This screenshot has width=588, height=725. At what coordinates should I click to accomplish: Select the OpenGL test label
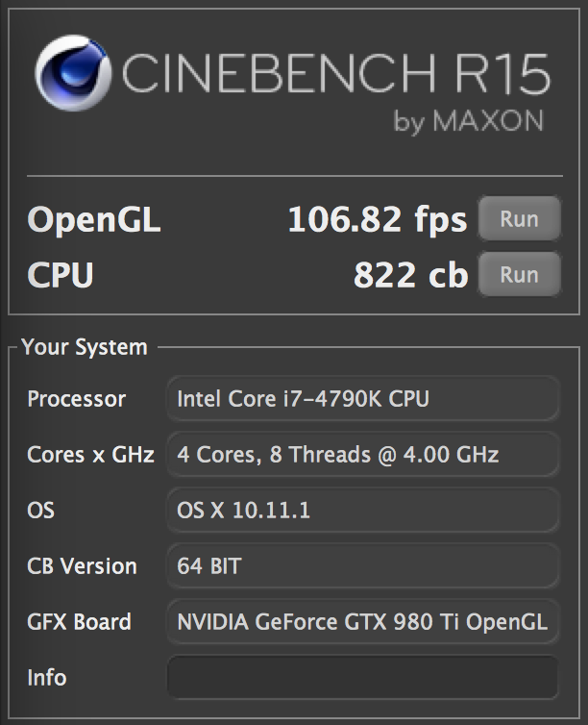pyautogui.click(x=94, y=220)
